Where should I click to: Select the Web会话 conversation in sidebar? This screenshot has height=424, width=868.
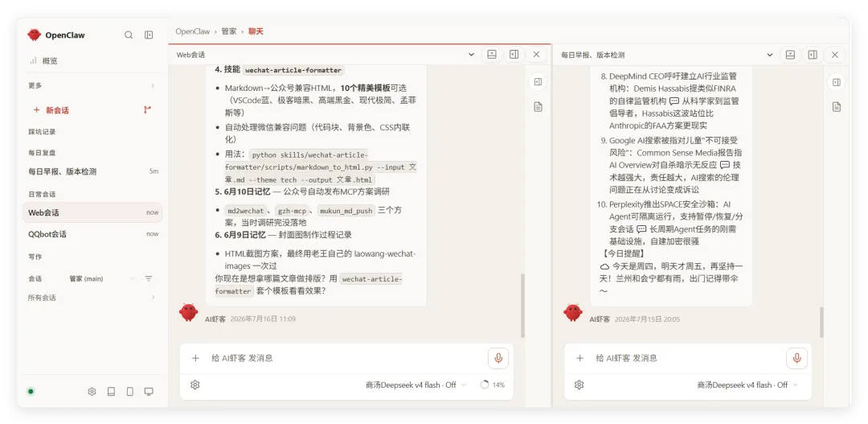click(x=92, y=212)
